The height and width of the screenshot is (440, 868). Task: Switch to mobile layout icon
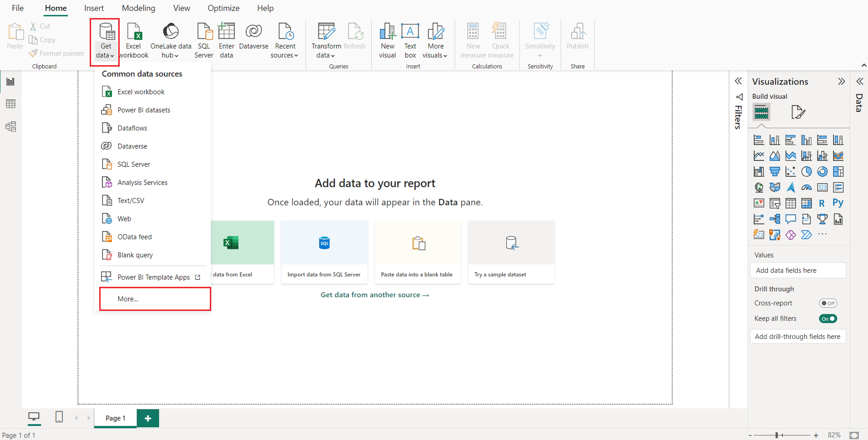point(59,417)
